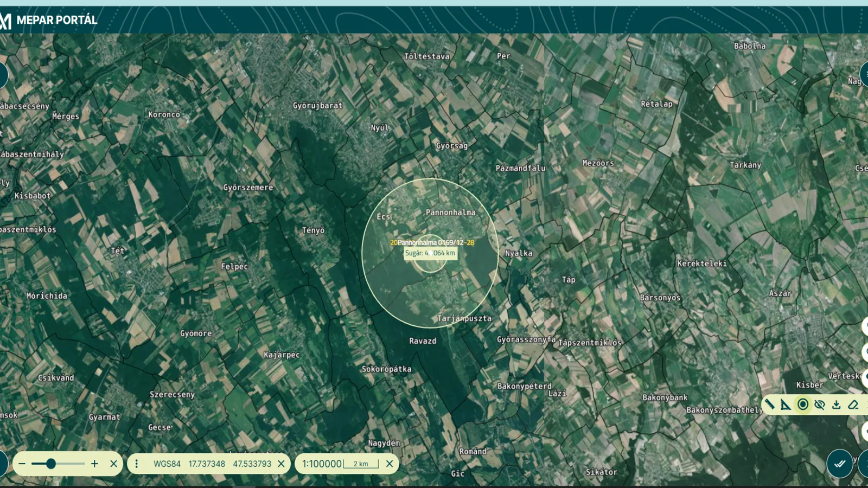Viewport: 868px width, 488px height.
Task: Click the Pannonhalma town label
Action: (450, 213)
